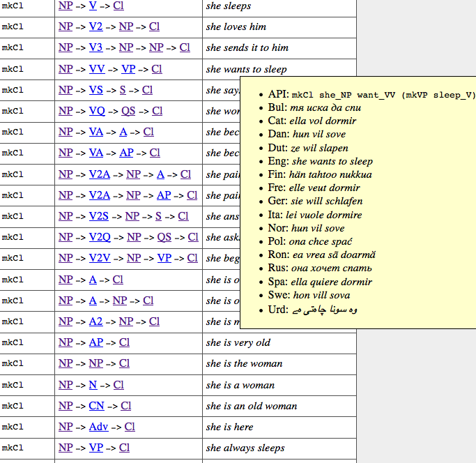The image size is (476, 463).
Task: Click the example text 'she is the woman'
Action: 244,363
